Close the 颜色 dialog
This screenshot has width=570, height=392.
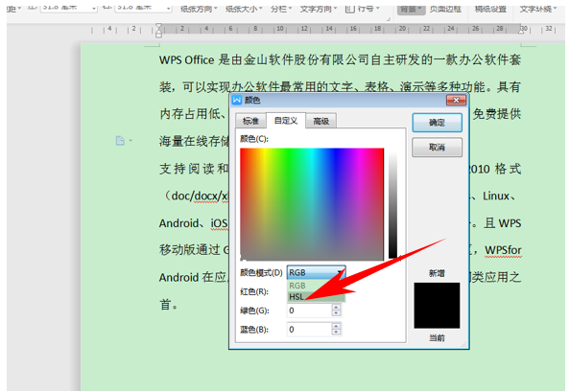click(456, 100)
